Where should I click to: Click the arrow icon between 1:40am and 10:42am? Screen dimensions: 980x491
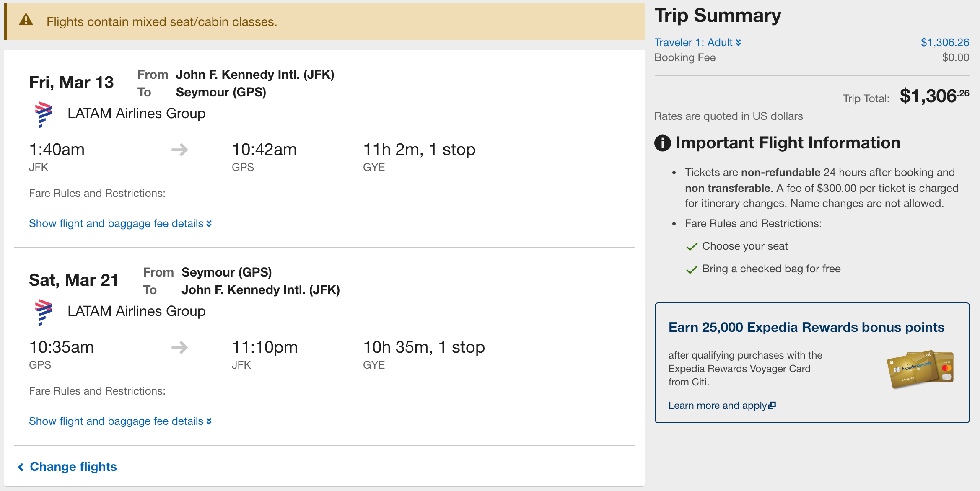[x=180, y=150]
